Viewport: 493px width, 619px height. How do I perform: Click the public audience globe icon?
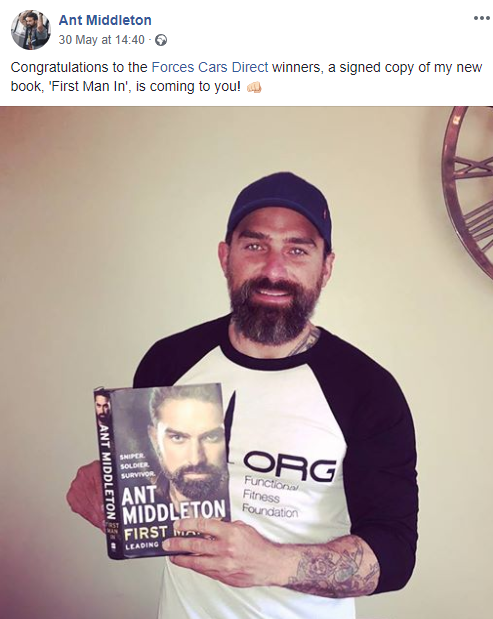[x=161, y=40]
